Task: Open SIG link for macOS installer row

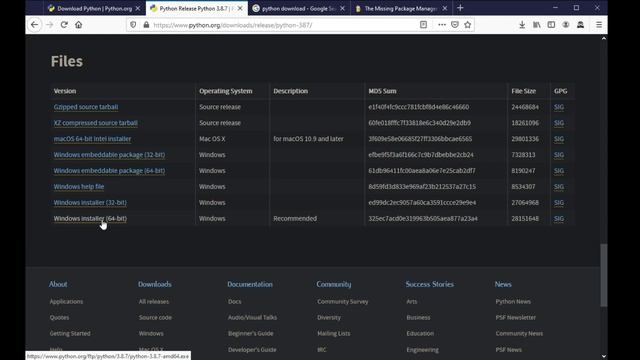Action: pos(559,139)
